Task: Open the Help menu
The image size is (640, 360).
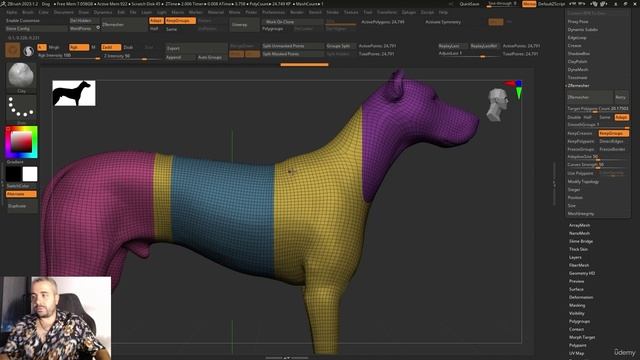Action: [x=443, y=12]
